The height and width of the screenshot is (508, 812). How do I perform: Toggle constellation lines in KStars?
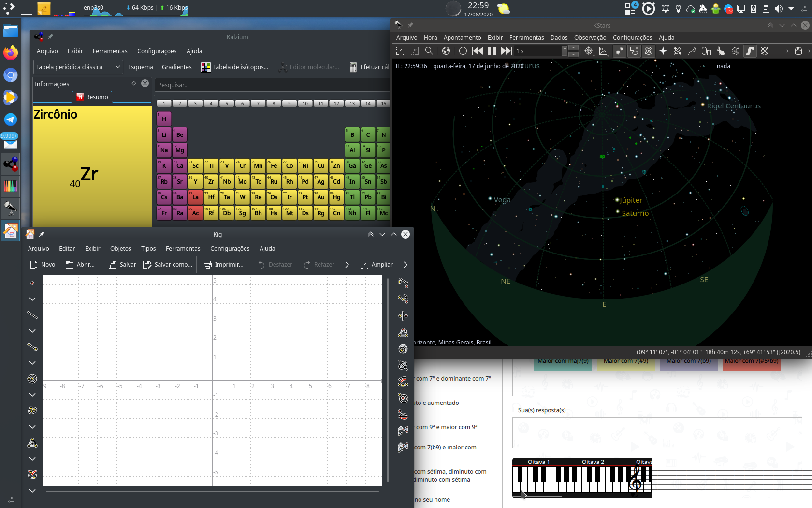pyautogui.click(x=692, y=51)
